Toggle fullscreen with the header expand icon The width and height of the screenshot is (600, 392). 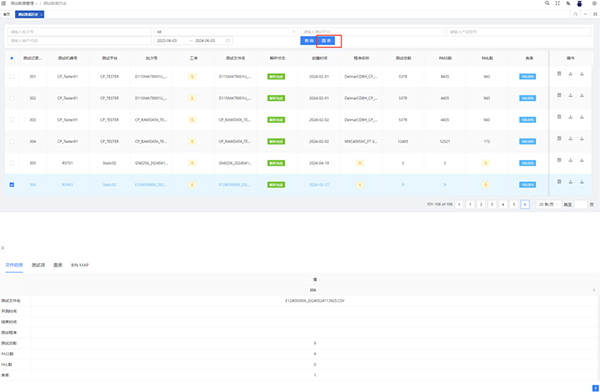(558, 3)
